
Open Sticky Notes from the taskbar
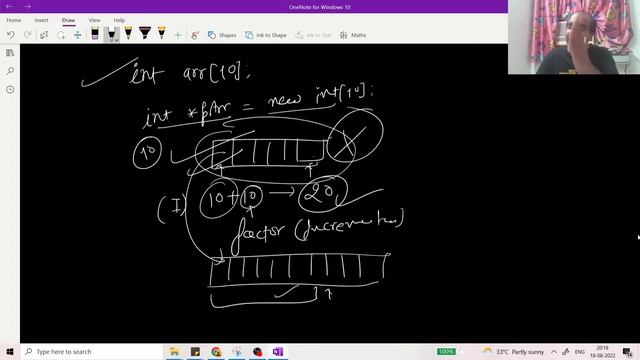click(195, 351)
